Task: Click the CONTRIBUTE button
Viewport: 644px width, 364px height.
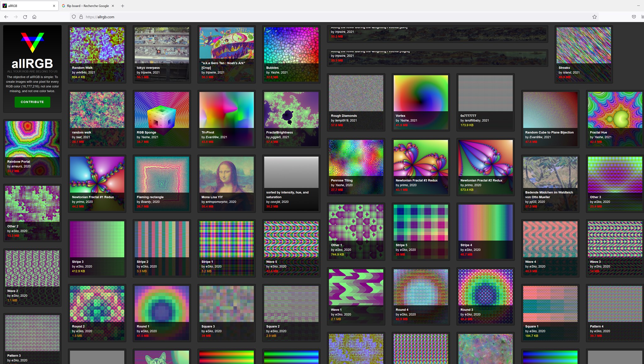Action: (x=32, y=102)
